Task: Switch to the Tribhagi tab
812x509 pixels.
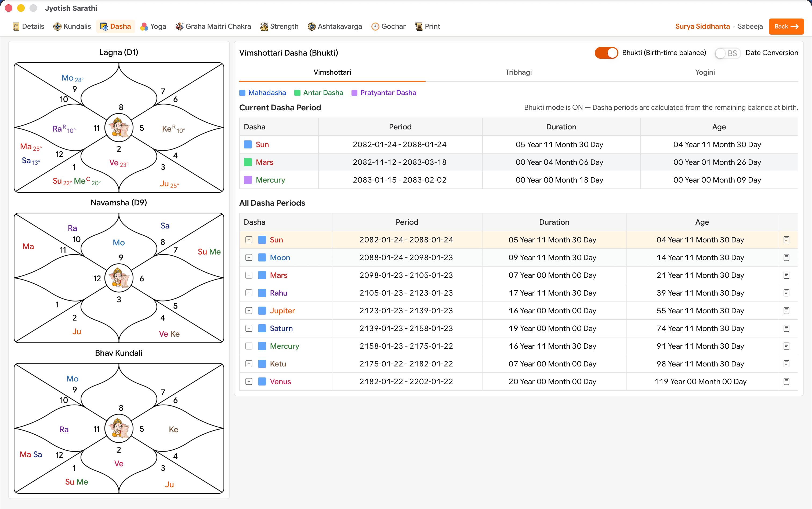Action: (x=519, y=72)
